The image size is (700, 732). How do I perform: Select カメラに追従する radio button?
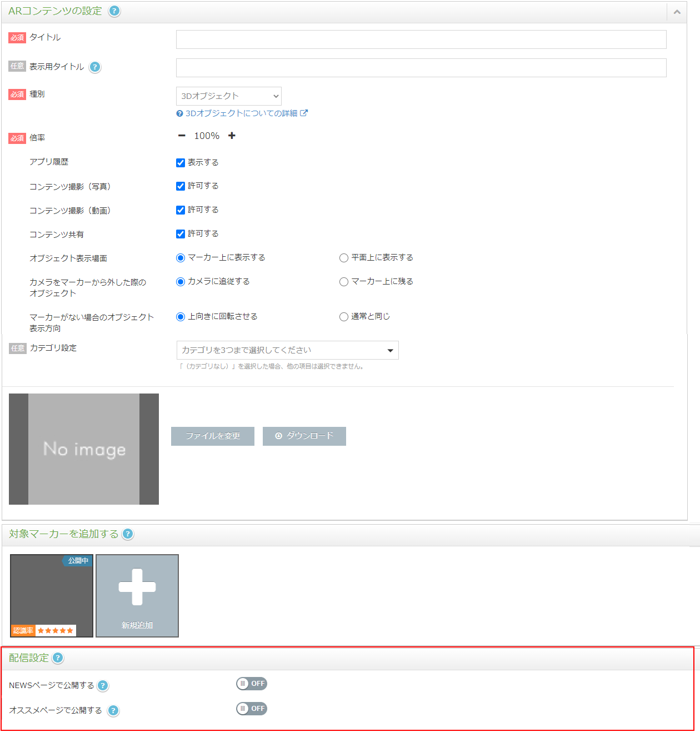pyautogui.click(x=181, y=282)
